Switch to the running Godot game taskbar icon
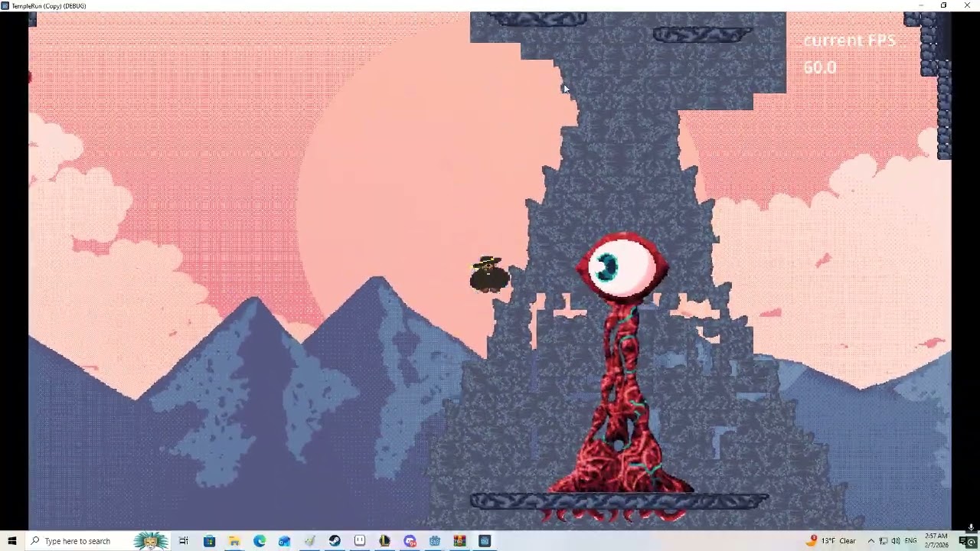Screen dimensions: 980x551 point(485,541)
